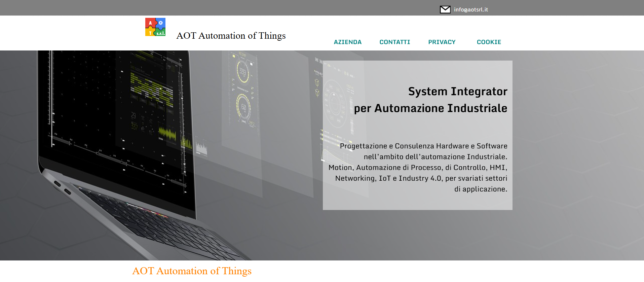The width and height of the screenshot is (644, 282).
Task: Click the red 'A' puzzle piece in logo
Action: 150,23
